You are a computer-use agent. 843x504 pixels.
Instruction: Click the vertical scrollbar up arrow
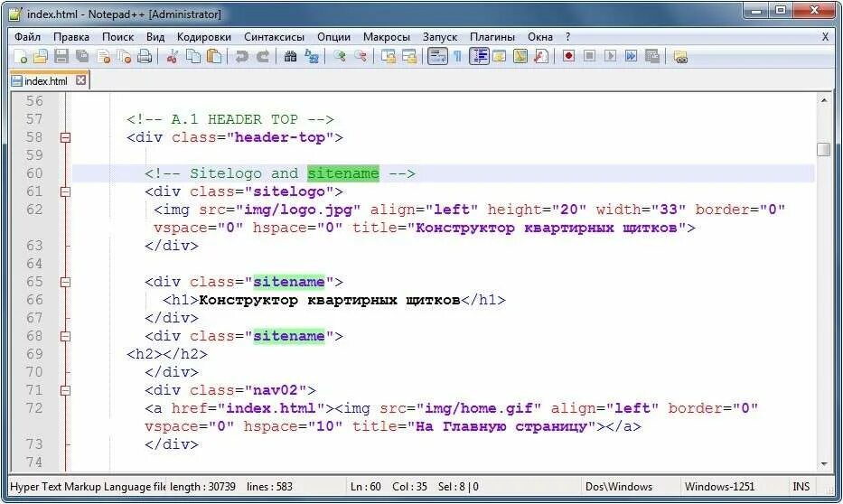pyautogui.click(x=824, y=100)
